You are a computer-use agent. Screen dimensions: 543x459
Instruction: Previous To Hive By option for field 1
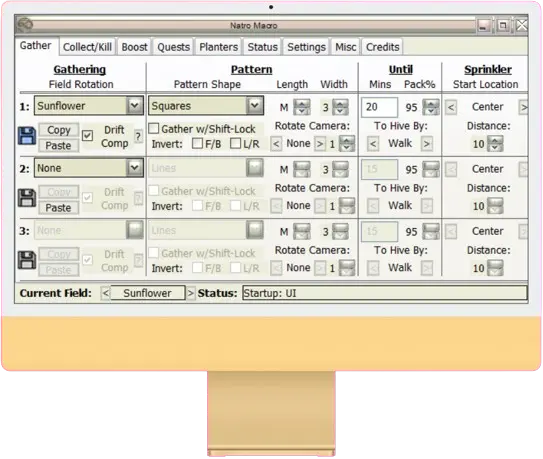click(x=373, y=143)
